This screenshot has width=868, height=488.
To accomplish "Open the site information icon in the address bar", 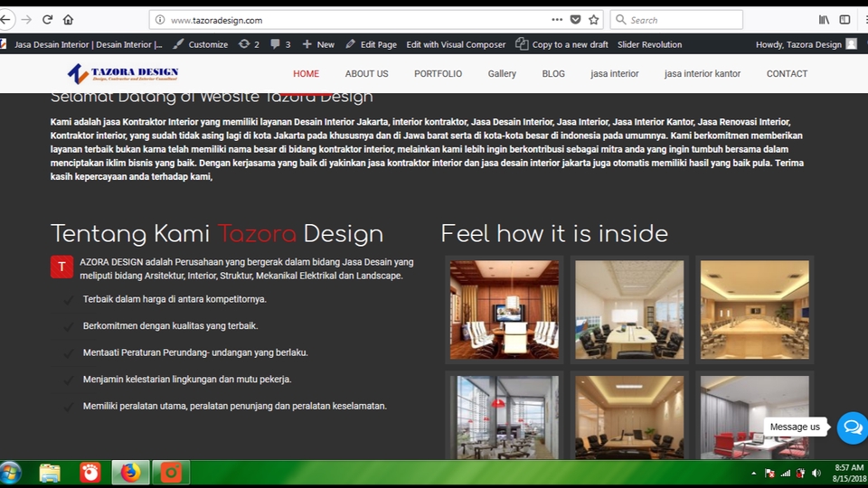I will click(x=160, y=20).
